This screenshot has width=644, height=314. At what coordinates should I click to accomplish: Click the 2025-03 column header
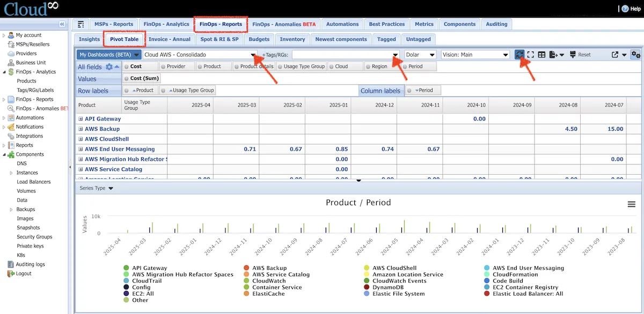(x=236, y=106)
